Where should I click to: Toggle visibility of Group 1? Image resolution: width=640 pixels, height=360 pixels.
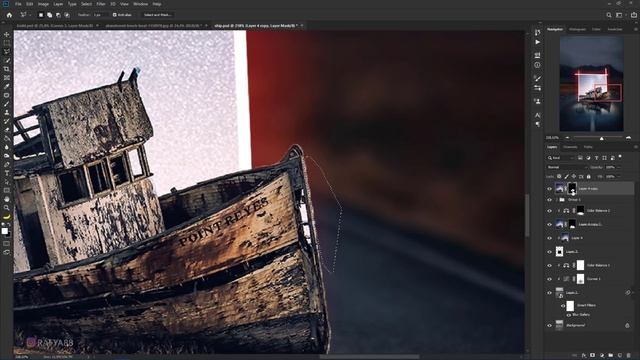(x=549, y=200)
